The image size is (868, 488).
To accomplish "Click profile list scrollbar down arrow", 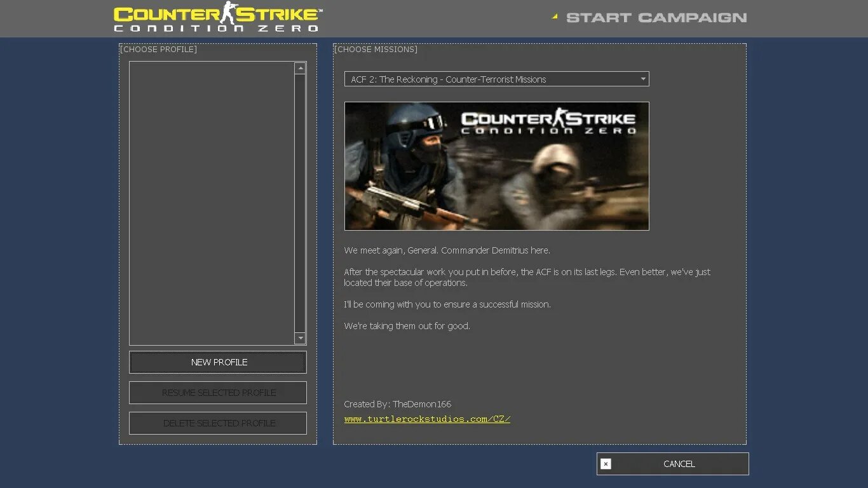I will tap(300, 338).
